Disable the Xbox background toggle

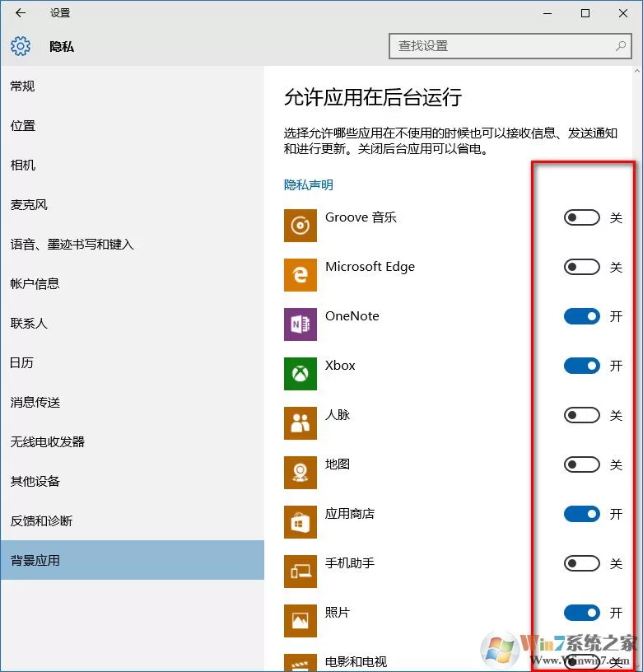[582, 366]
